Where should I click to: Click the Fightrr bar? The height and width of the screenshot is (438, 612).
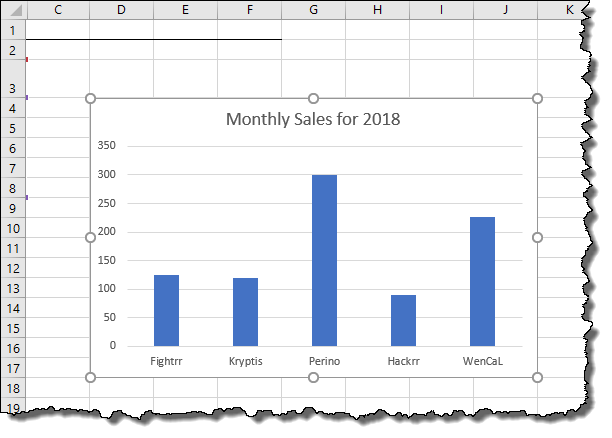click(x=166, y=310)
